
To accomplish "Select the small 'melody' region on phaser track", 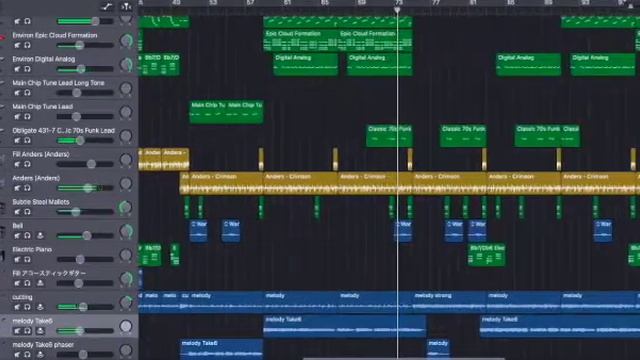I will pos(438,349).
